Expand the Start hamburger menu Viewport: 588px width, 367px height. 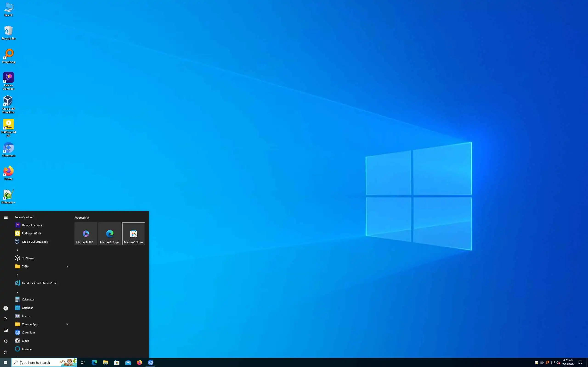6,217
